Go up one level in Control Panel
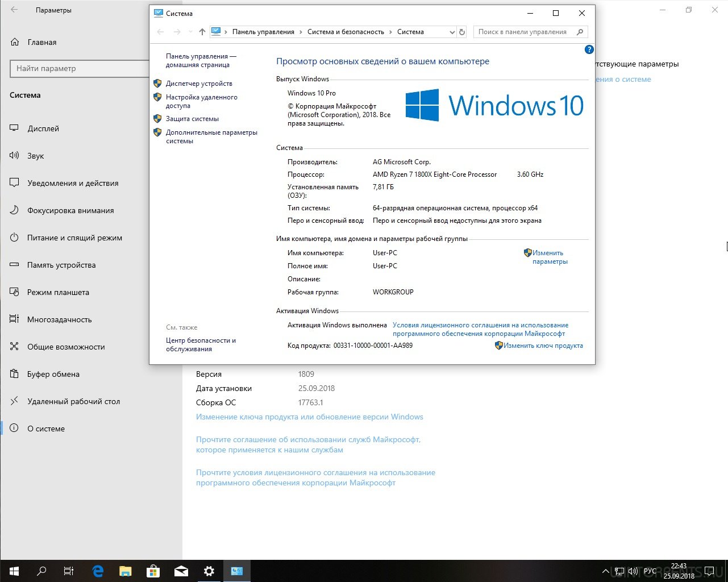The width and height of the screenshot is (728, 582). (x=202, y=32)
